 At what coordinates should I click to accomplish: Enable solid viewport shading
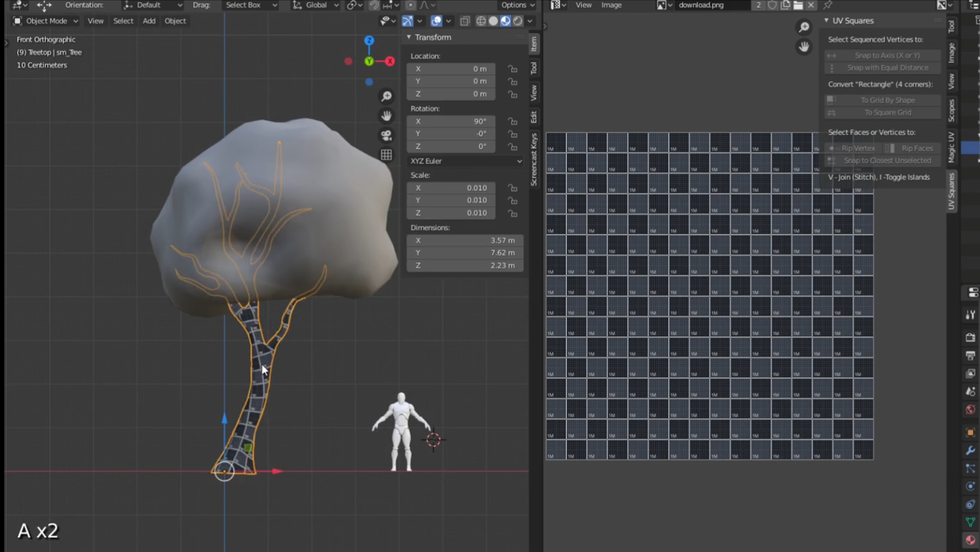coord(493,21)
